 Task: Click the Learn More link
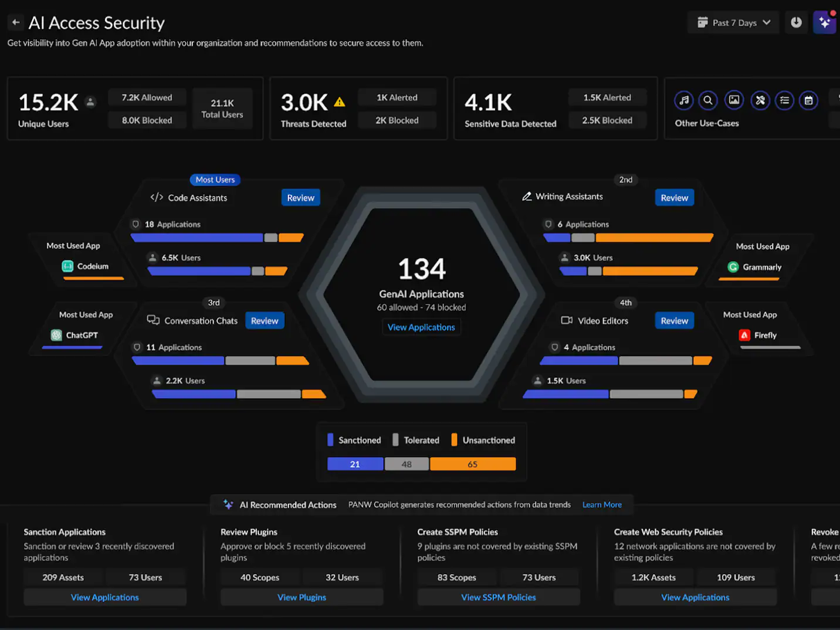click(x=602, y=504)
